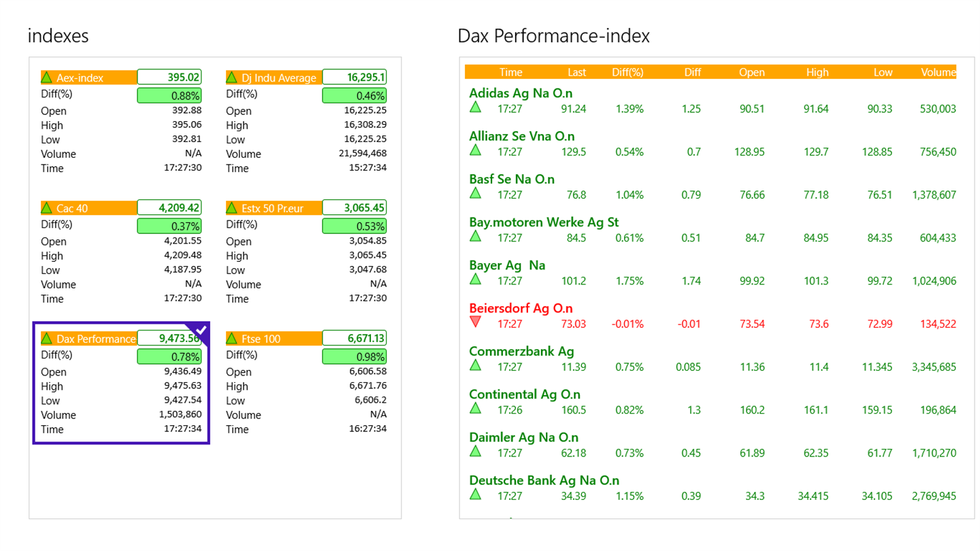Click the green up-arrow beside Aex-index
This screenshot has height=551, width=980.
(x=47, y=78)
